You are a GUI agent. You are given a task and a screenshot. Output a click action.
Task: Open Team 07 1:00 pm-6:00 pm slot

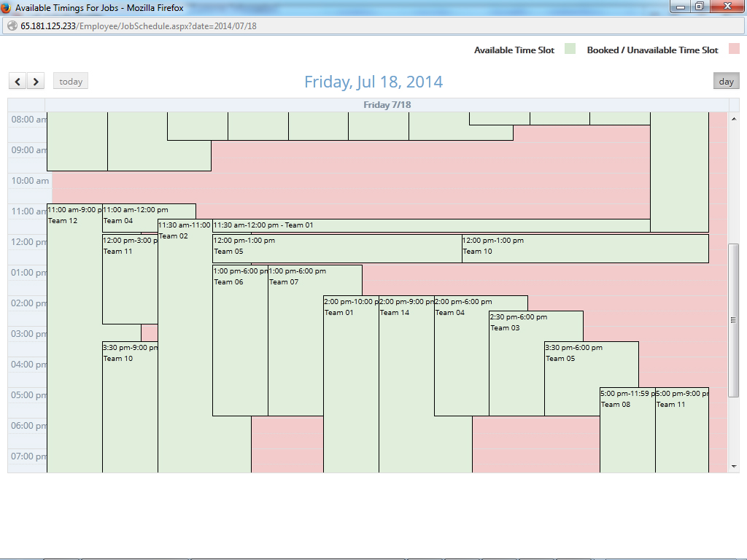point(296,341)
